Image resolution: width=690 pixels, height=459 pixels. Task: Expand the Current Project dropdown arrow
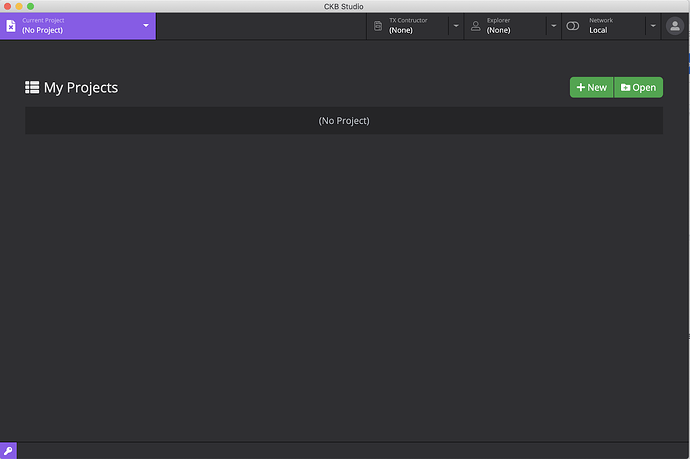[146, 26]
